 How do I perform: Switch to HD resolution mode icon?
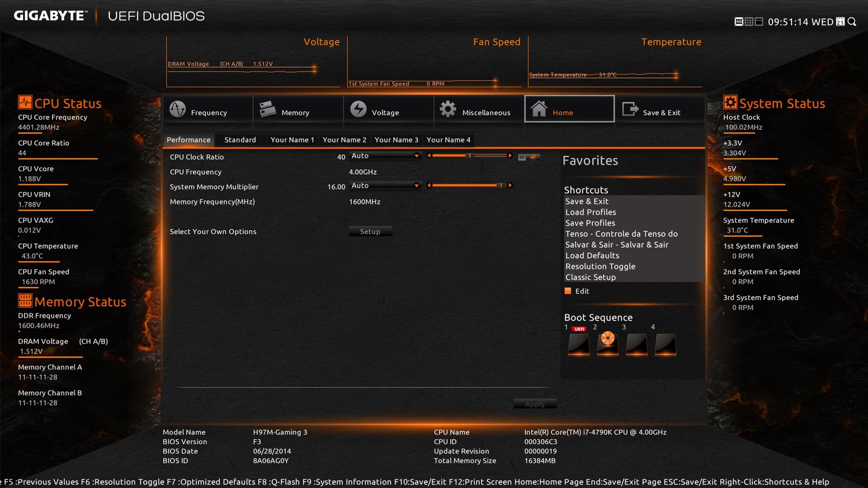pos(739,22)
